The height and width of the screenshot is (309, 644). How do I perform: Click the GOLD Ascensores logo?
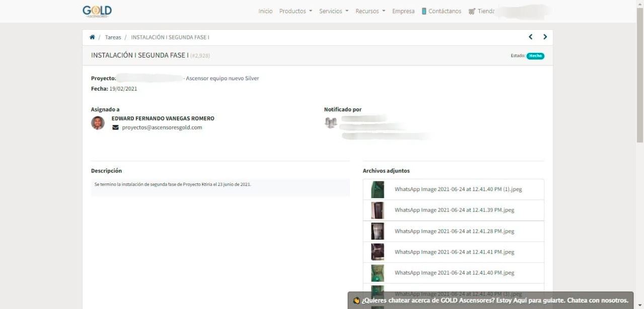pyautogui.click(x=97, y=11)
